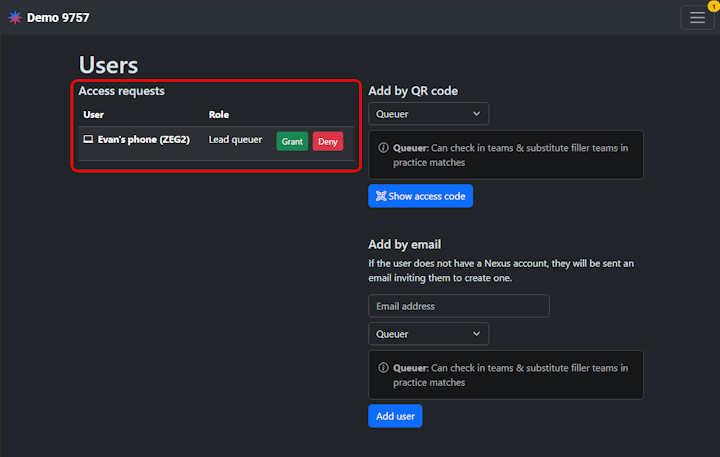Click the yellow notification badge
Screen dimensions: 720x457
(x=712, y=6)
